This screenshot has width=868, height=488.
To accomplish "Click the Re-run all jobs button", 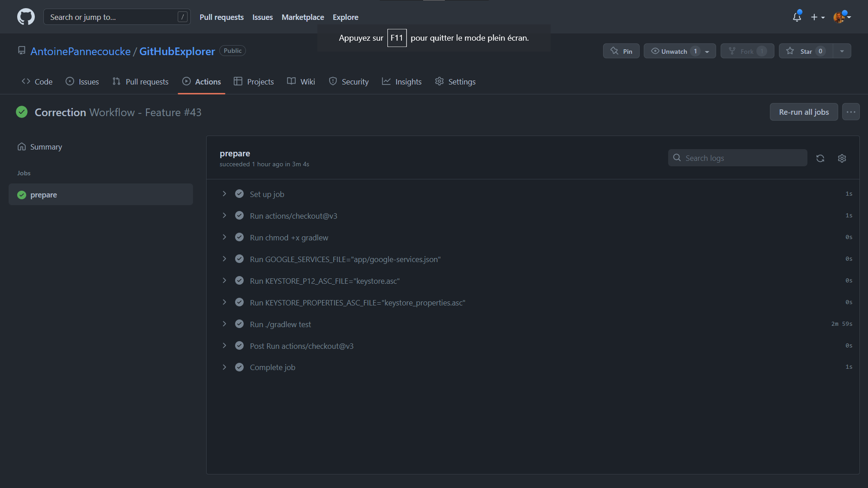I will tap(803, 112).
